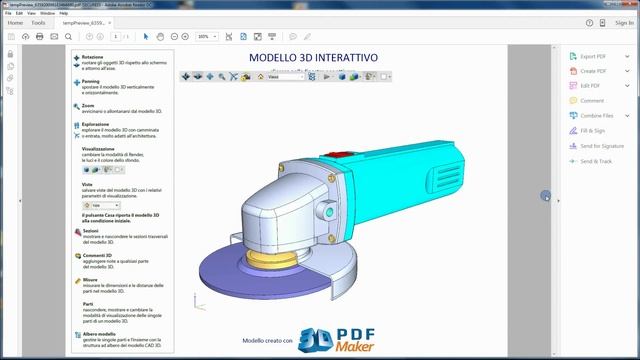Toggle perspective projection cube icon
Viewport: 640px width, 360px height.
pos(342,76)
